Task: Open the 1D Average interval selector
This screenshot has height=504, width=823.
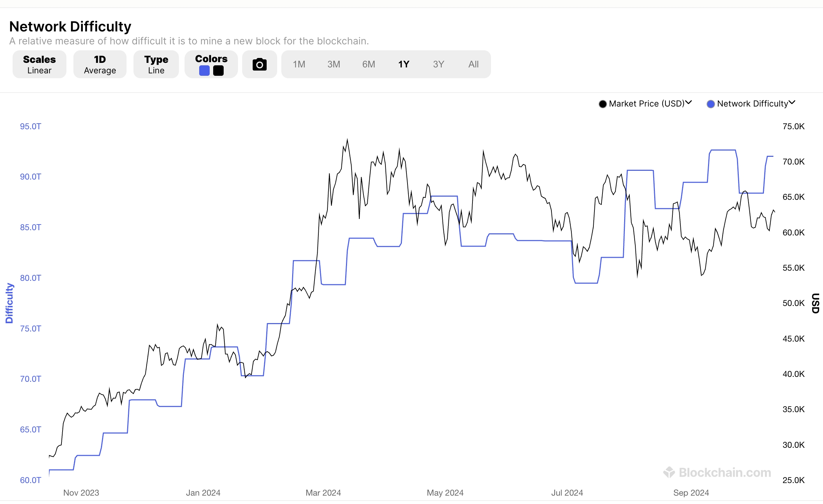Action: [100, 64]
